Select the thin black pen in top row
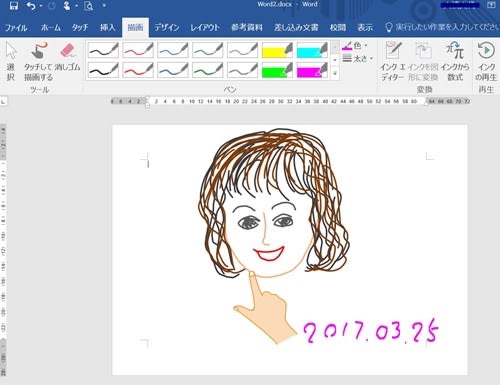Viewport: 500px width, 385px height. click(x=103, y=50)
